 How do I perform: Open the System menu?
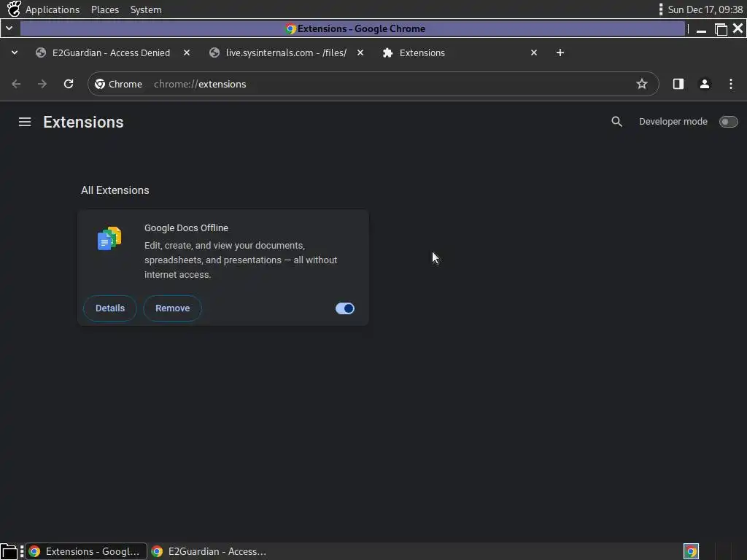146,9
